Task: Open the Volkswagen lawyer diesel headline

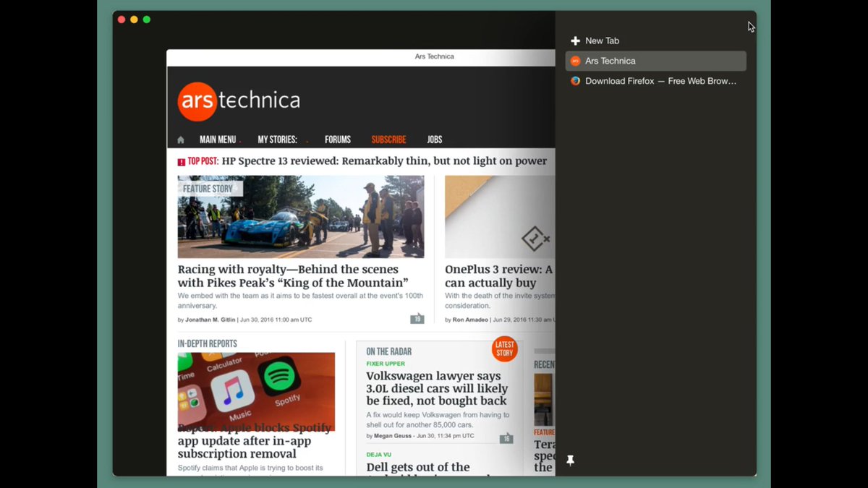Action: pos(437,388)
